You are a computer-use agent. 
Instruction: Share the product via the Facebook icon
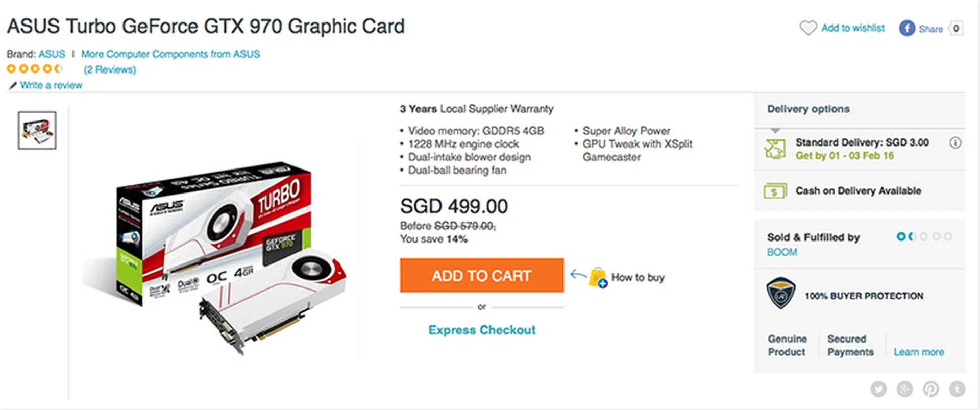tap(906, 29)
